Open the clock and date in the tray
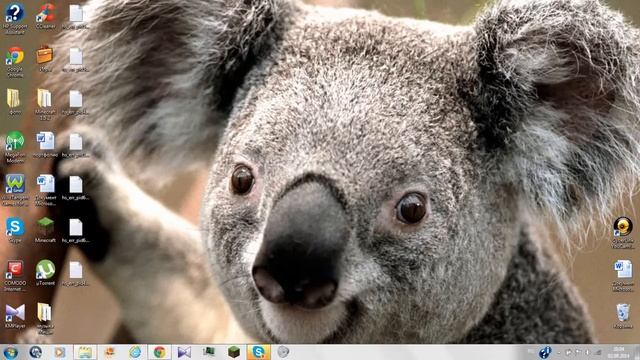 pos(618,352)
